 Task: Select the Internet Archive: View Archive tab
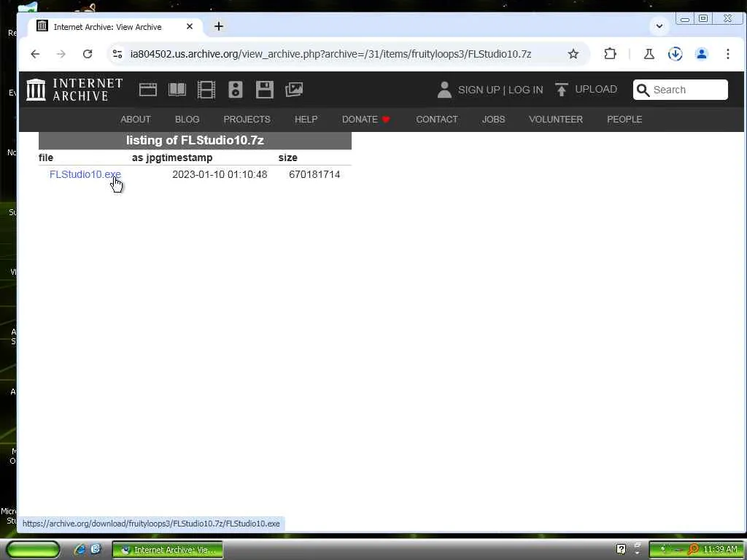(x=115, y=27)
